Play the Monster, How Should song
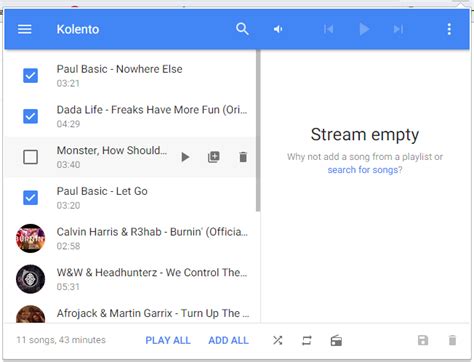 click(185, 157)
